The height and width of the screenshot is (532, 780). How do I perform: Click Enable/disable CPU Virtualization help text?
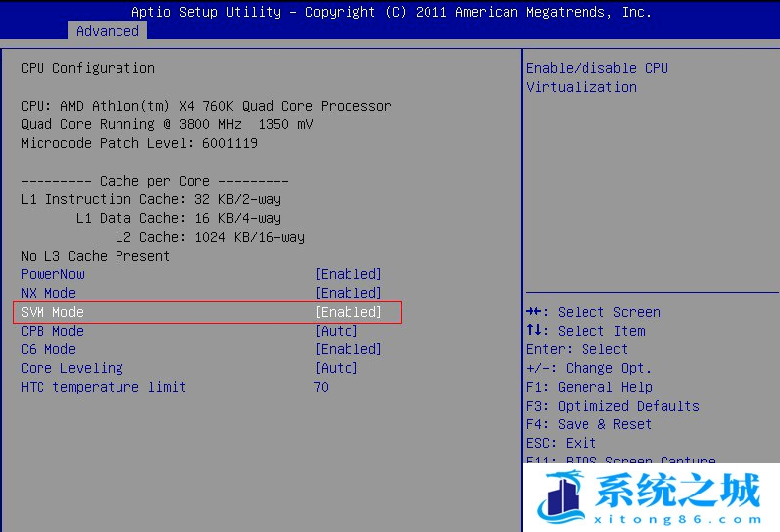click(x=597, y=78)
